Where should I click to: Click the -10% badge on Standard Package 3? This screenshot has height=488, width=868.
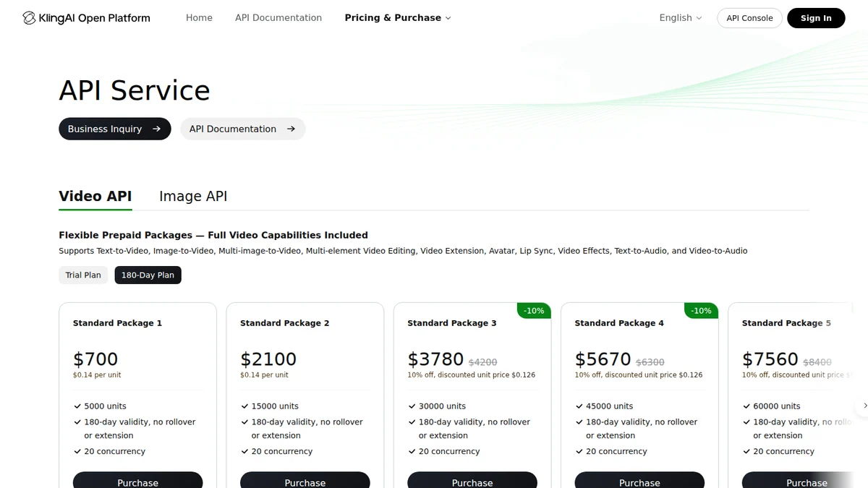pyautogui.click(x=534, y=311)
